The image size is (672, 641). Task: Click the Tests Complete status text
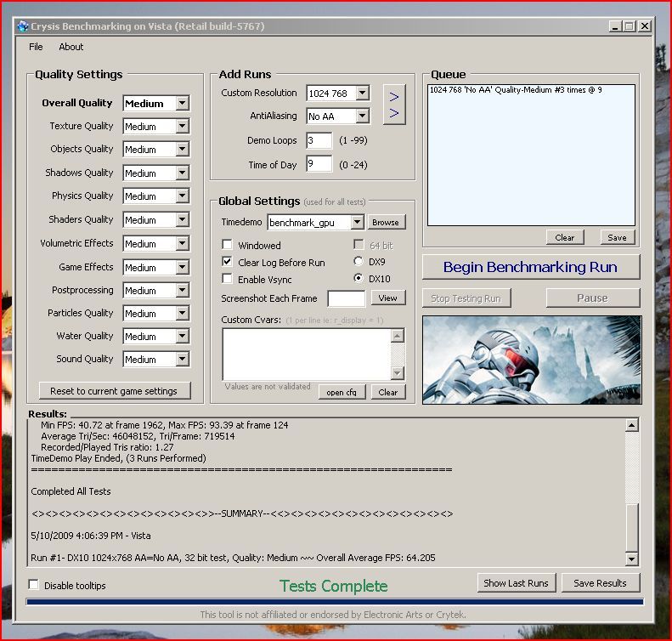tap(333, 586)
